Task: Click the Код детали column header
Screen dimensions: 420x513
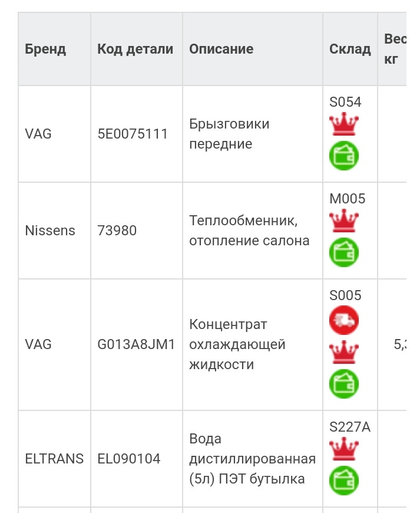Action: tap(135, 49)
